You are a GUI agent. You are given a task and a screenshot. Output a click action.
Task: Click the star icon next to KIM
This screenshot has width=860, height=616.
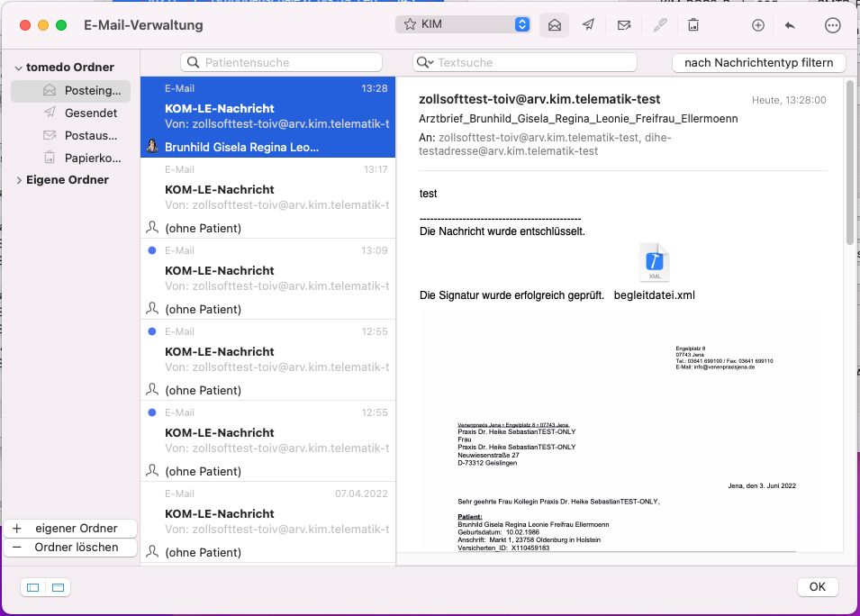point(410,24)
